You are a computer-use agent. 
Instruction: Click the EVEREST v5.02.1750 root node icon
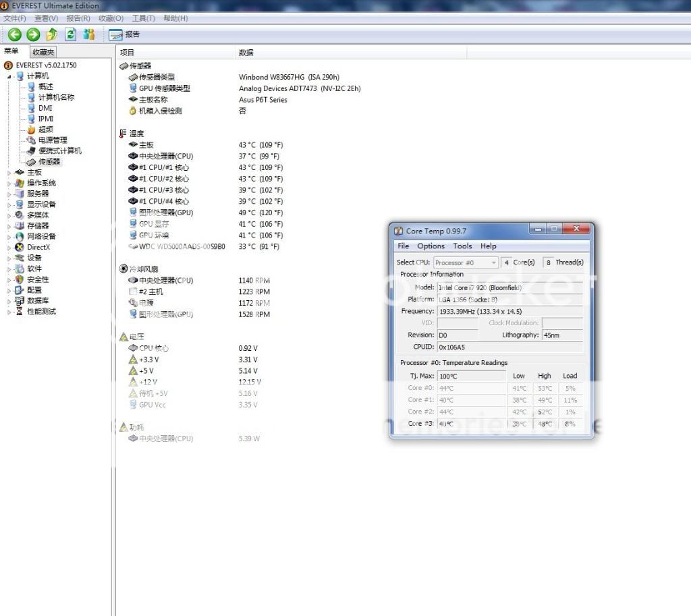pyautogui.click(x=9, y=65)
